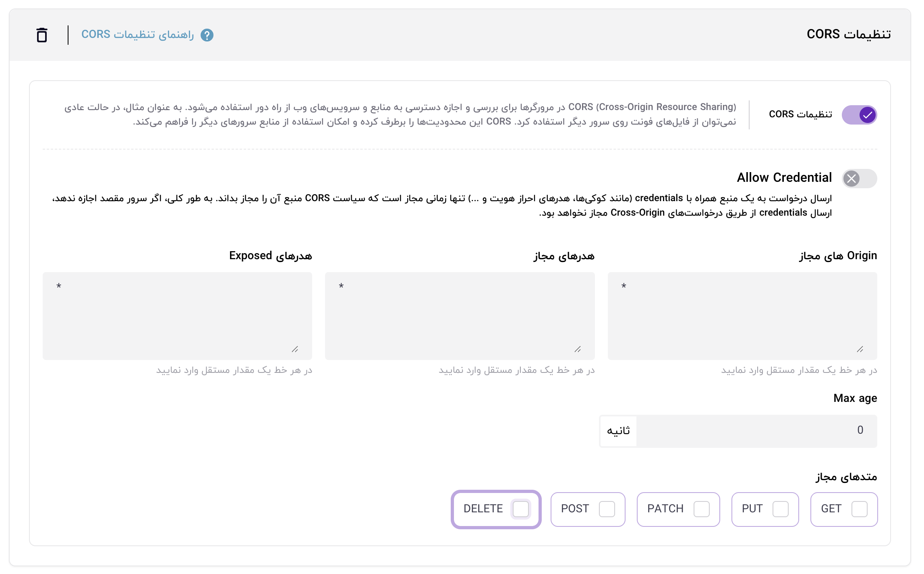Screen dimensions: 924x574
Task: Click resize handle of Origins text area
Action: coord(860,349)
